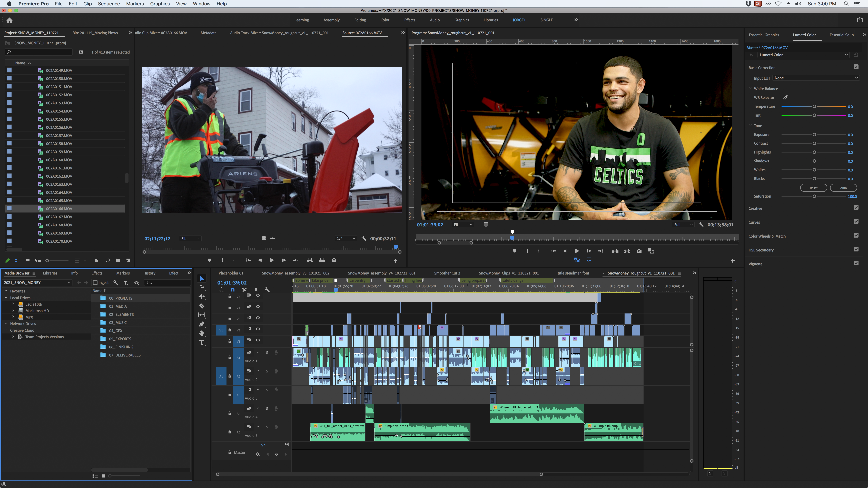Switch to Effects tab in lower-left panel
This screenshot has height=488, width=868.
97,273
